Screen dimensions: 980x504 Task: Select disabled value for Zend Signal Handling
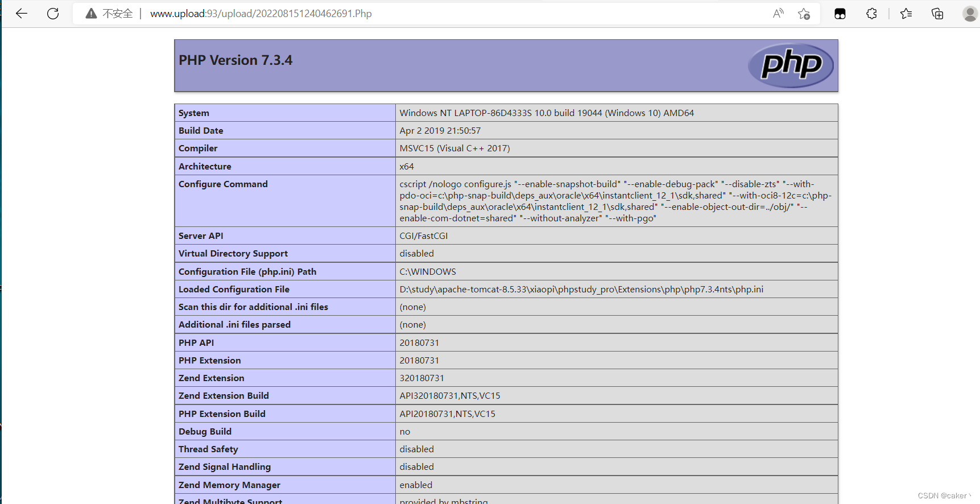tap(417, 467)
